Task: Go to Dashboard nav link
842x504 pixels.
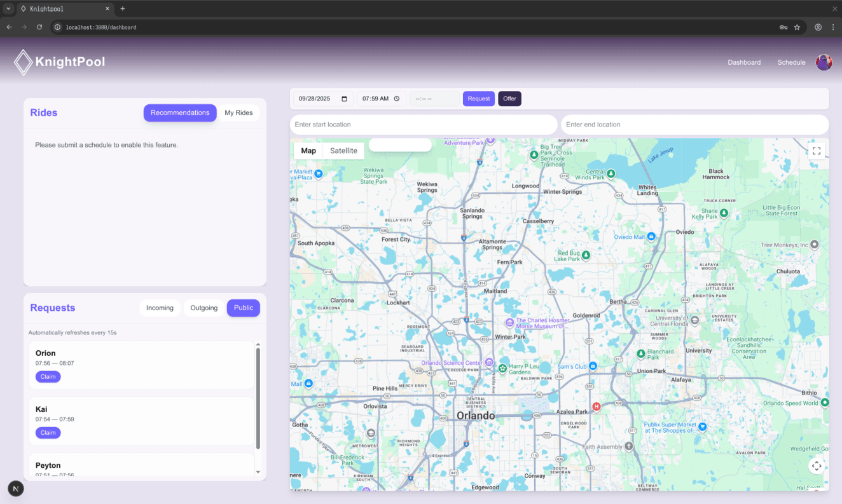Action: [x=744, y=62]
